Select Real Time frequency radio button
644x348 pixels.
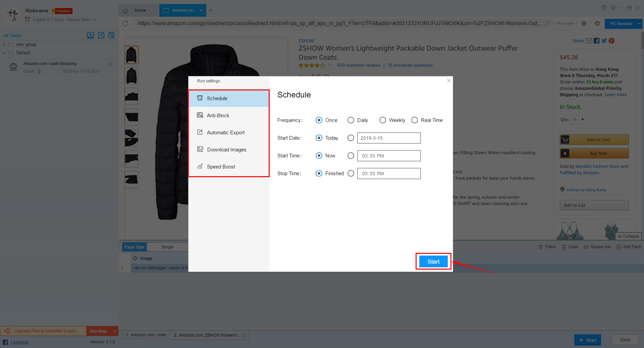pos(415,120)
